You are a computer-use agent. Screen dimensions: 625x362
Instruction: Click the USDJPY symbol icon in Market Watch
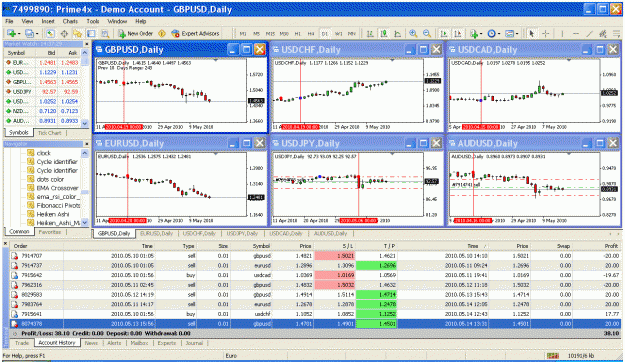(x=8, y=92)
